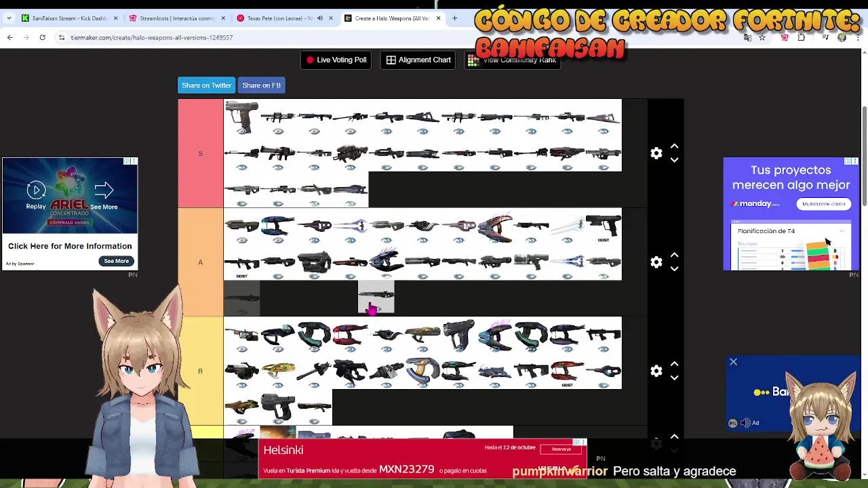The width and height of the screenshot is (868, 488).
Task: View site information icon in address bar
Action: 62,37
